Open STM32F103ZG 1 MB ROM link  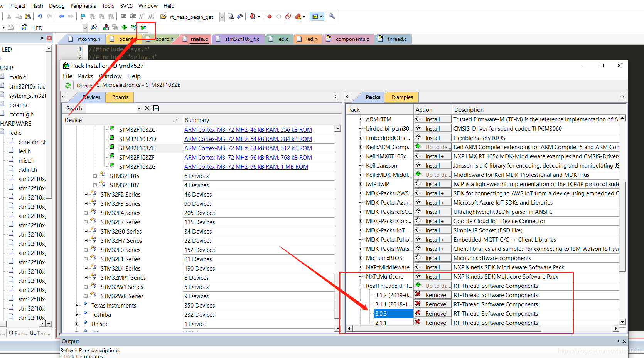coord(246,167)
